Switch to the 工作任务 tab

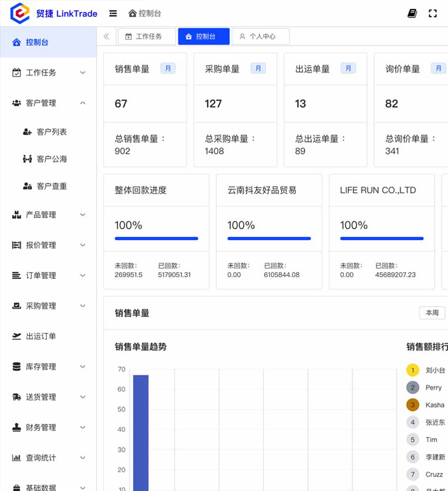[147, 37]
